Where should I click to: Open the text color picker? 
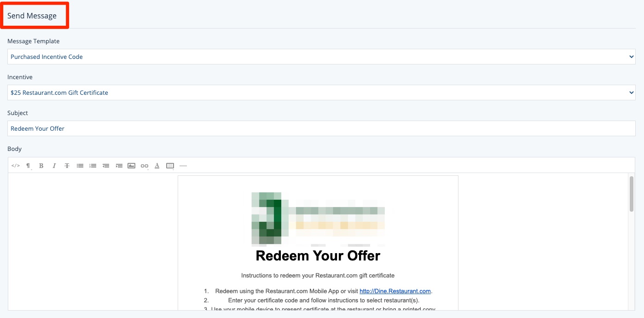pyautogui.click(x=157, y=166)
